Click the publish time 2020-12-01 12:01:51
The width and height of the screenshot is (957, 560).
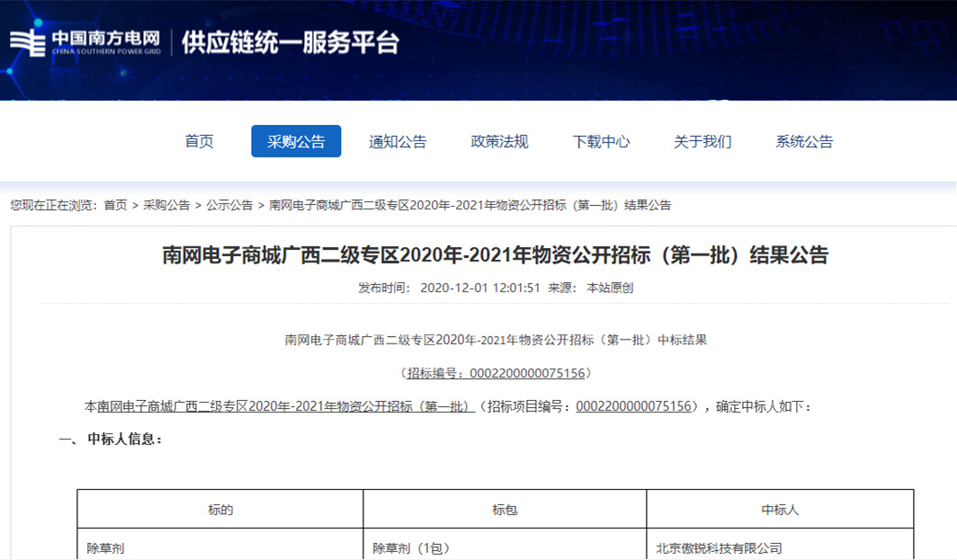[x=480, y=288]
